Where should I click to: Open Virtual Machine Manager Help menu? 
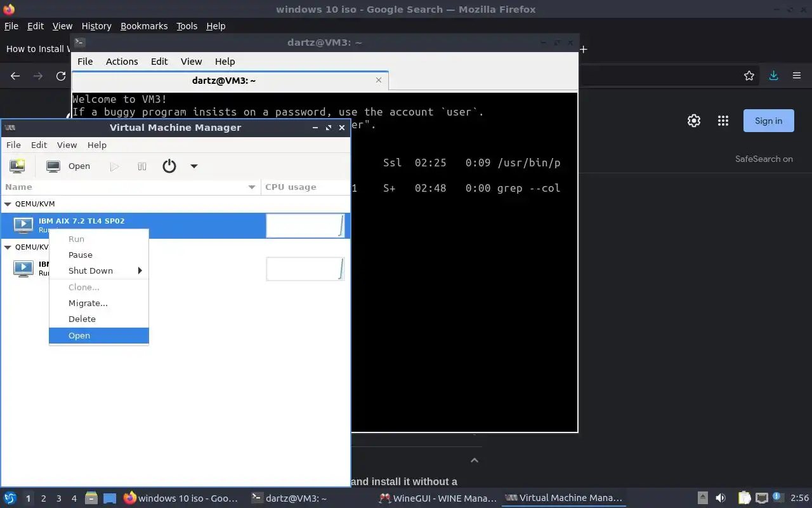[97, 145]
